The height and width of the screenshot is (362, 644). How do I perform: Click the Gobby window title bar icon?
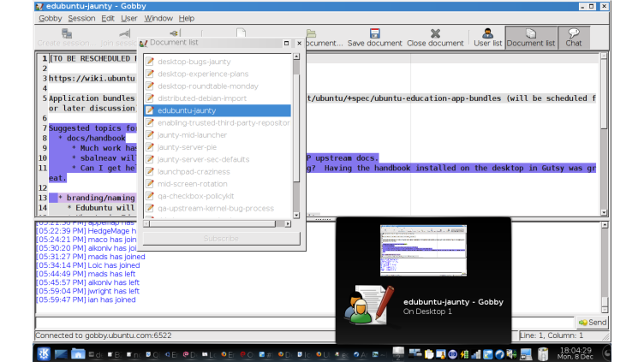(x=40, y=6)
